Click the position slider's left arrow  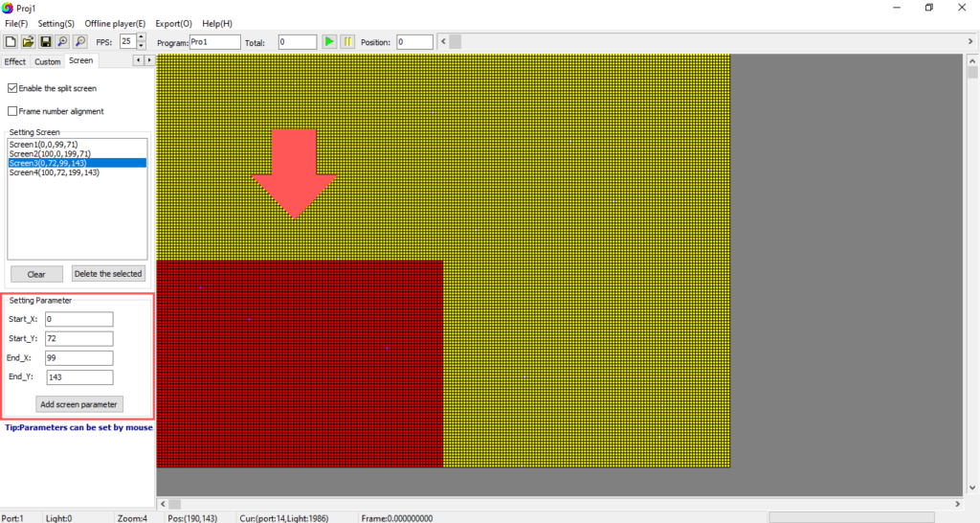click(x=444, y=41)
